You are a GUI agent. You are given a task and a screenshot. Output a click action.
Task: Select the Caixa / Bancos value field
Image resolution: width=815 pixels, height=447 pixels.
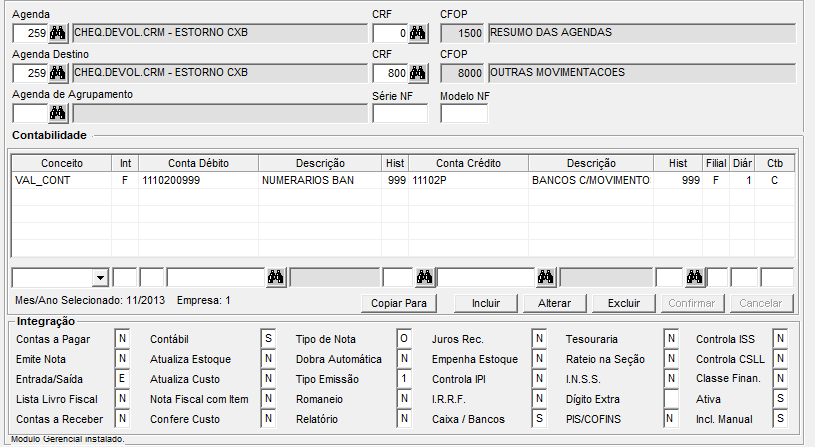point(538,419)
